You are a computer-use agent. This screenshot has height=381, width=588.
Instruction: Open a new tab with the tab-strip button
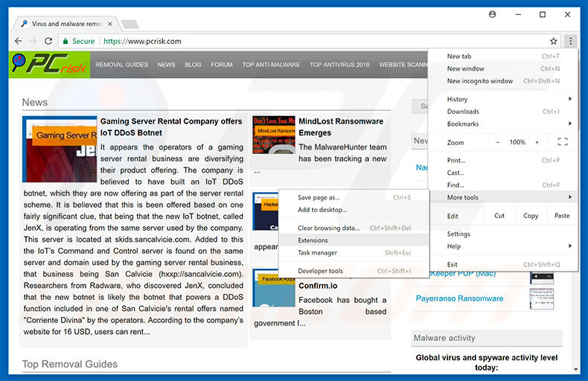point(130,25)
